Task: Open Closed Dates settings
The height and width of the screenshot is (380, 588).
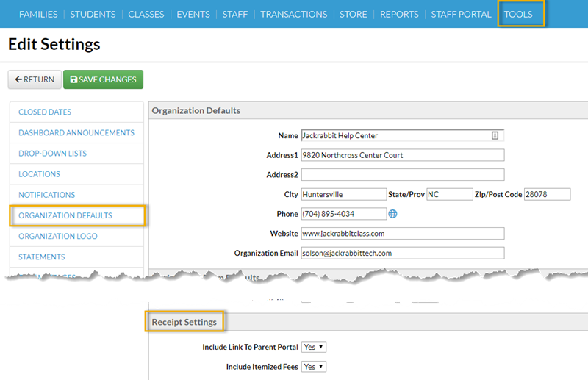Action: (x=76, y=112)
